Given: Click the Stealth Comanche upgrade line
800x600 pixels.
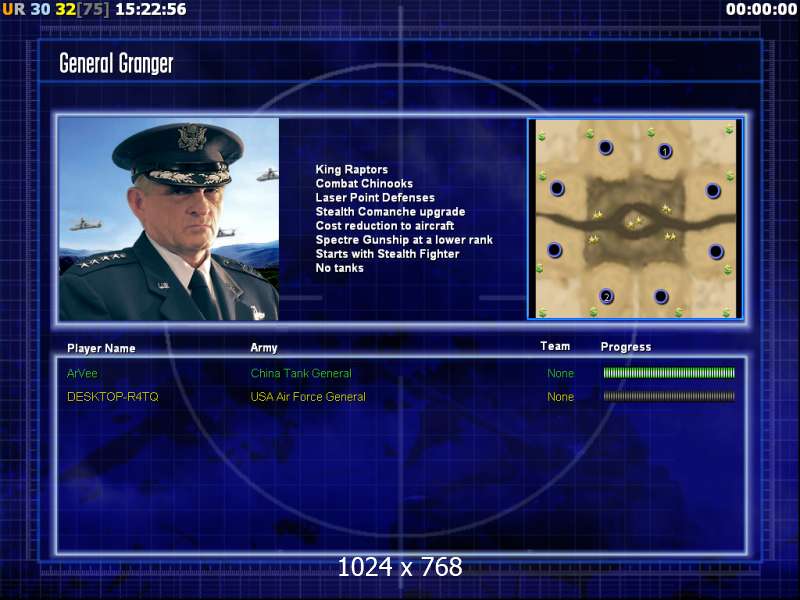Looking at the screenshot, I should (x=390, y=211).
